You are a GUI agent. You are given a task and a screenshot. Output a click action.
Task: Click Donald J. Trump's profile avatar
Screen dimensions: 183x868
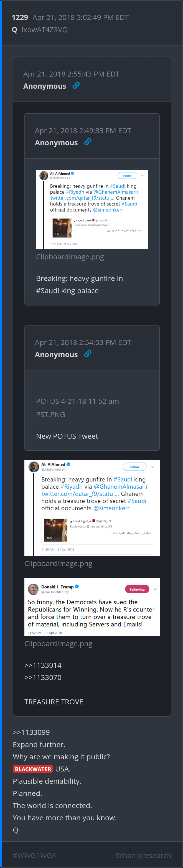click(x=33, y=589)
